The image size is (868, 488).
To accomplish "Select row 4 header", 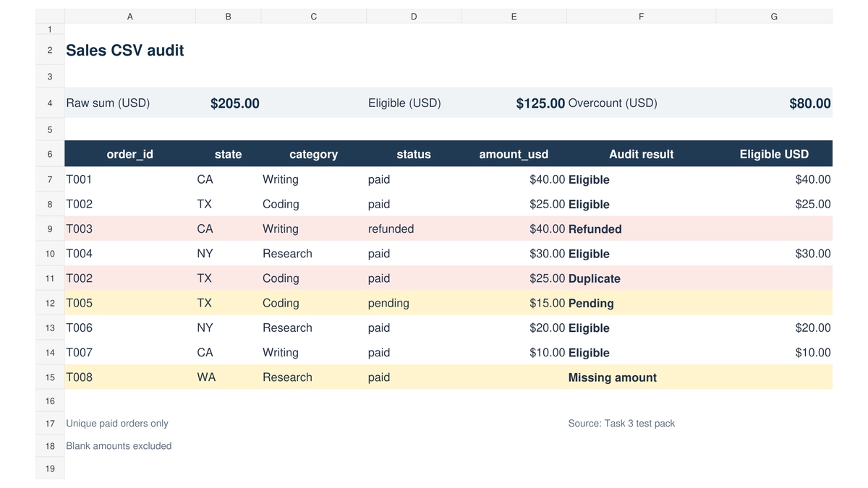I will click(50, 103).
